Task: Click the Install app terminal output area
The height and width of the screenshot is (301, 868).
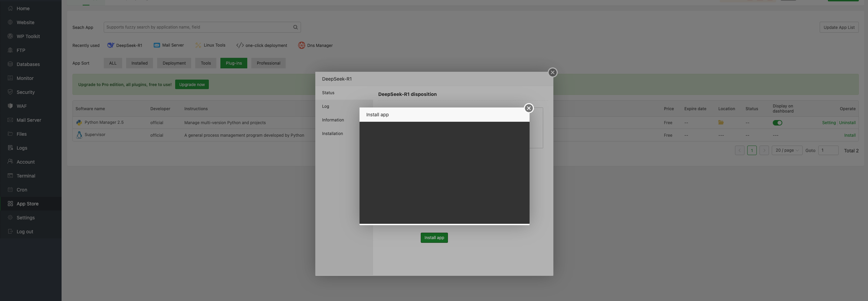Action: point(444,173)
